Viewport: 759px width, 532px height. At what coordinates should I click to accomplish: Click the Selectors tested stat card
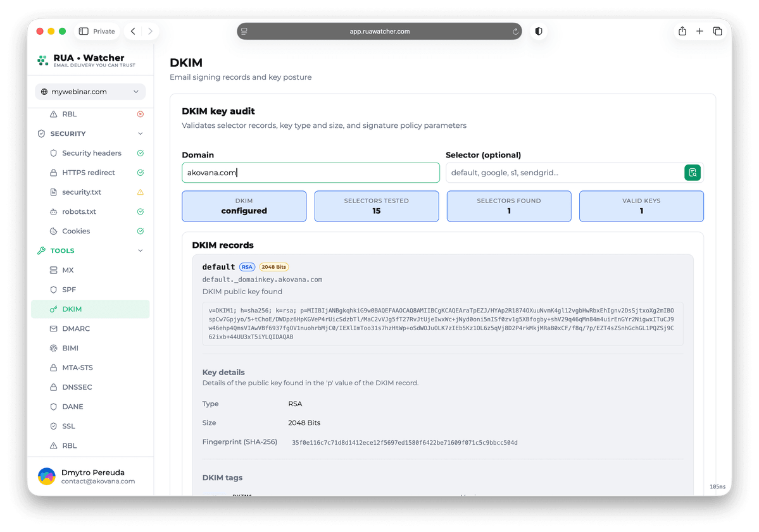pos(376,206)
